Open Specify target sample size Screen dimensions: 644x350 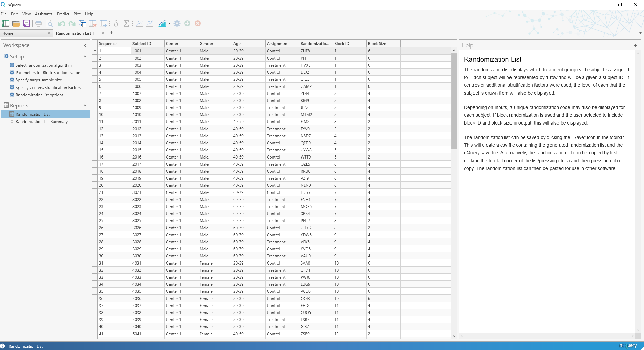click(x=39, y=80)
